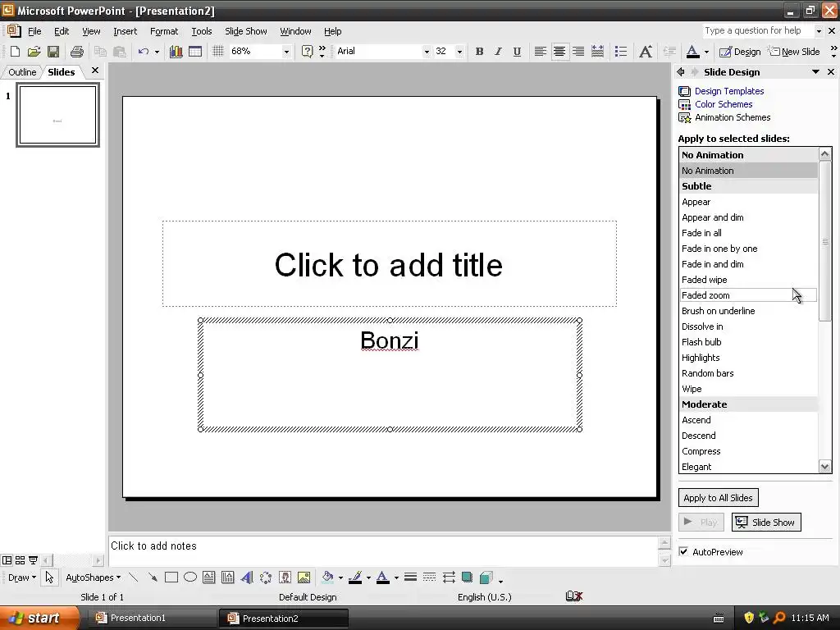Align text left
840x630 pixels.
pyautogui.click(x=540, y=52)
